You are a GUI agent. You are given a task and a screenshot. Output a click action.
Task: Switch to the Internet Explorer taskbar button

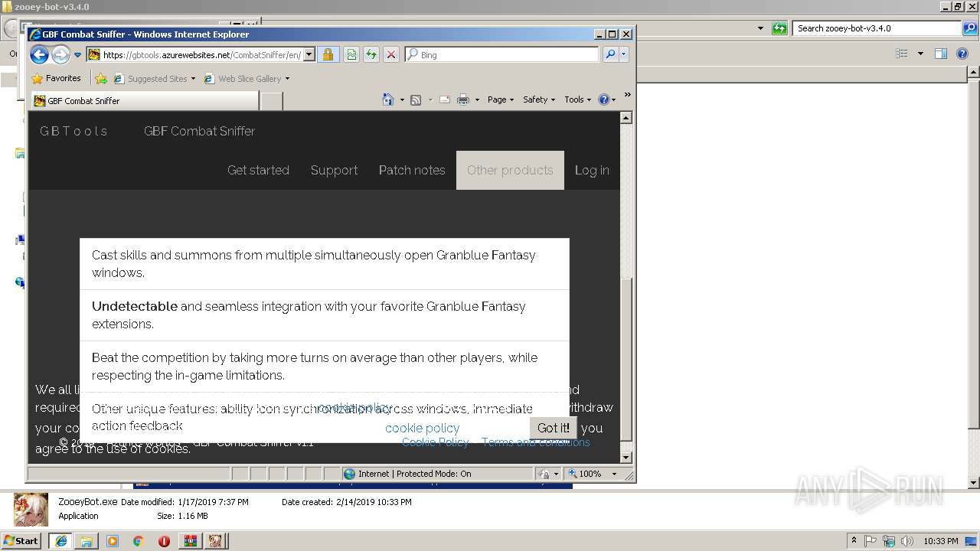coord(60,540)
